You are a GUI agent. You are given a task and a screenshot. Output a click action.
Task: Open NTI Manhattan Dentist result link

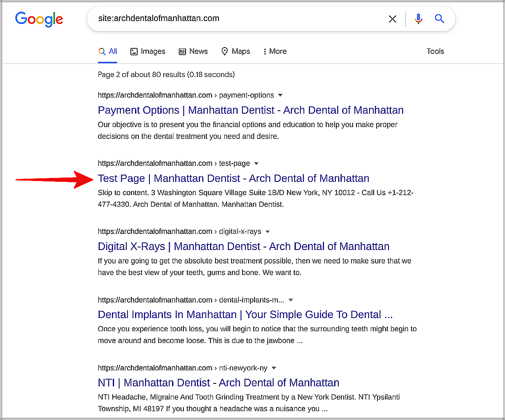(218, 383)
